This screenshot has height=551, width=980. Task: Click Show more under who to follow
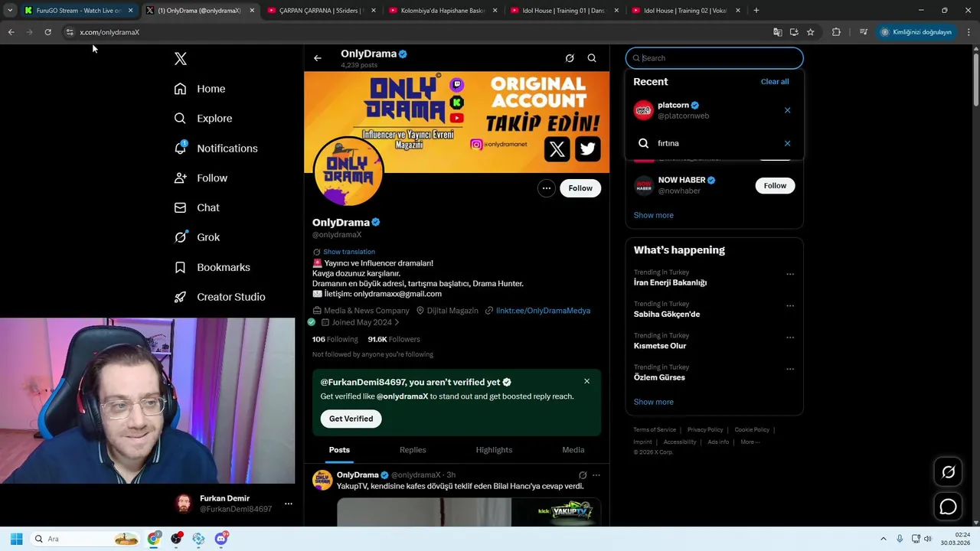coord(654,215)
